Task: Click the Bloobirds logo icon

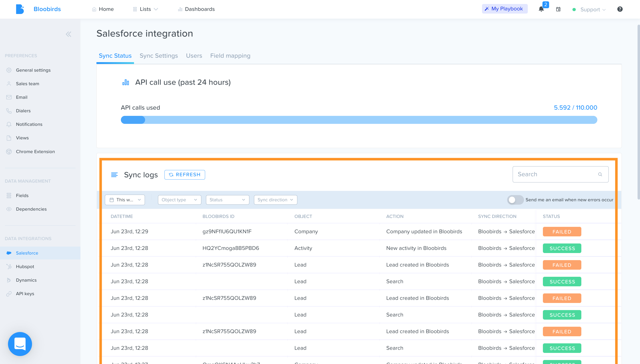Action: click(20, 9)
